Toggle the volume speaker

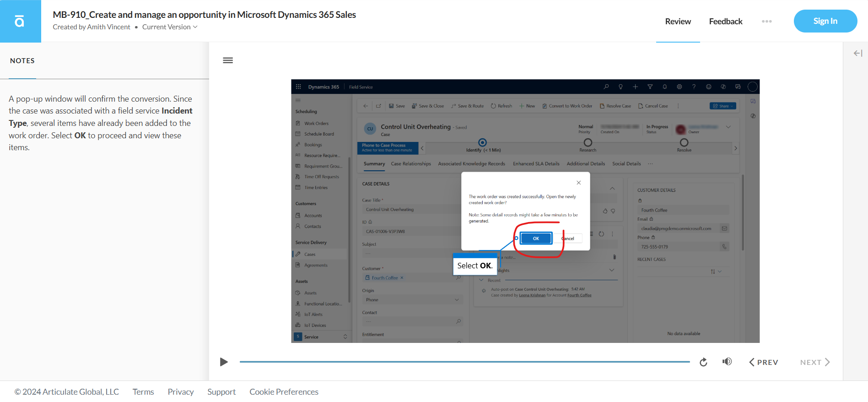(x=727, y=362)
